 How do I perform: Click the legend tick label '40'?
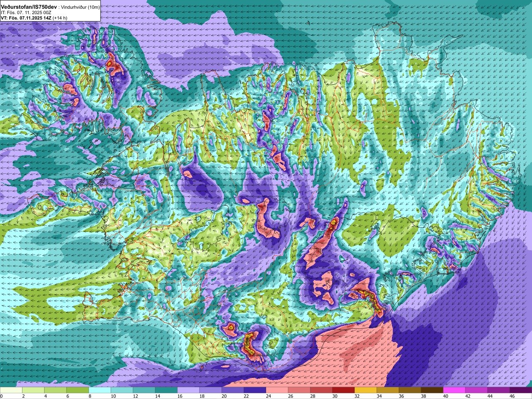[446, 396]
